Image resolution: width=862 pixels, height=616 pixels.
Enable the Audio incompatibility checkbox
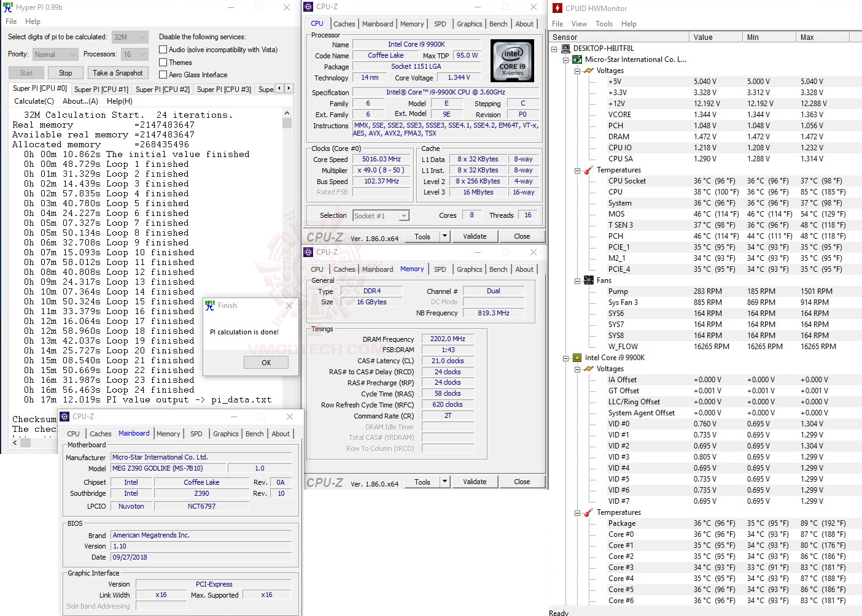coord(163,50)
